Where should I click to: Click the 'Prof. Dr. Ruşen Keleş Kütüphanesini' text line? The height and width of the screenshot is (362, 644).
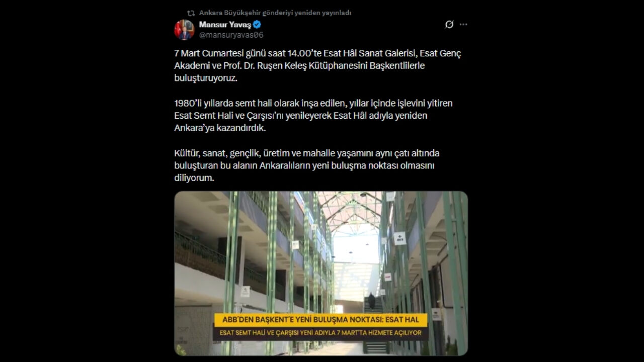tap(299, 66)
